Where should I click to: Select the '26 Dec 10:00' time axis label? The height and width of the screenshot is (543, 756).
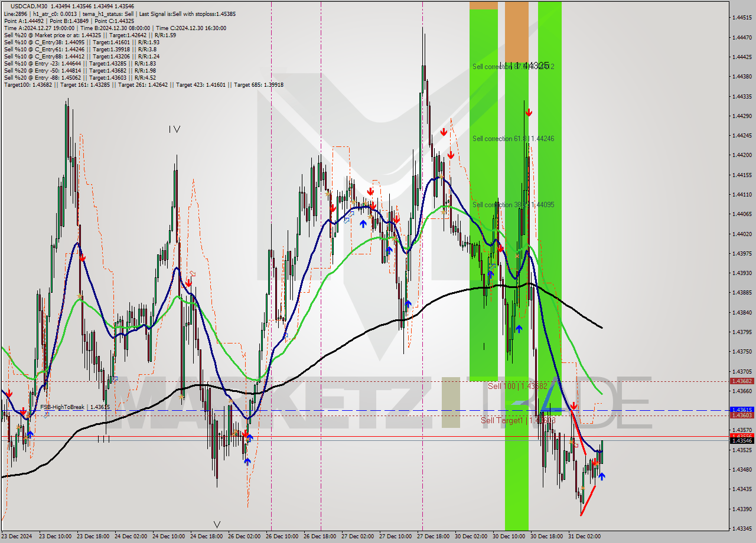283,537
